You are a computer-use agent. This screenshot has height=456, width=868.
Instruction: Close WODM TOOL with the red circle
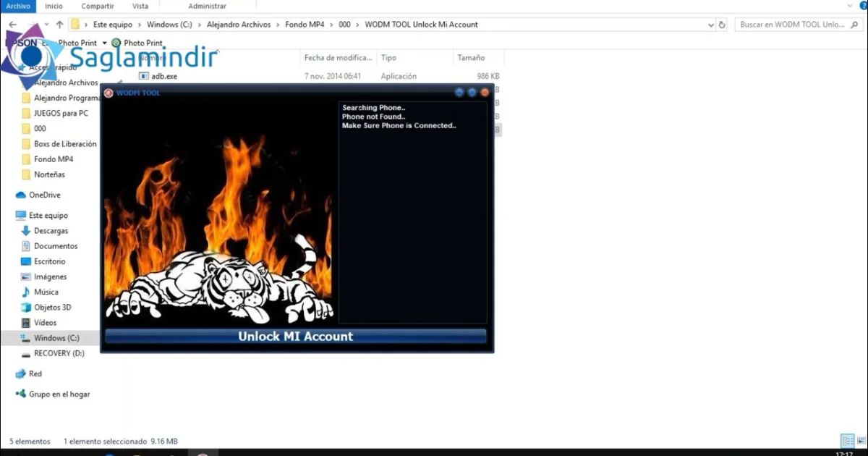(485, 93)
